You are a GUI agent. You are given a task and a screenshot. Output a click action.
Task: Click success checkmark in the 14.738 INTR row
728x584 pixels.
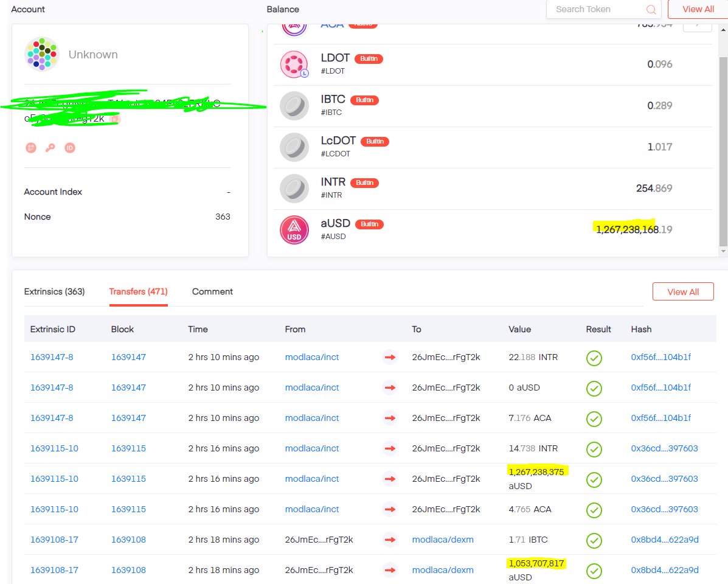[594, 449]
